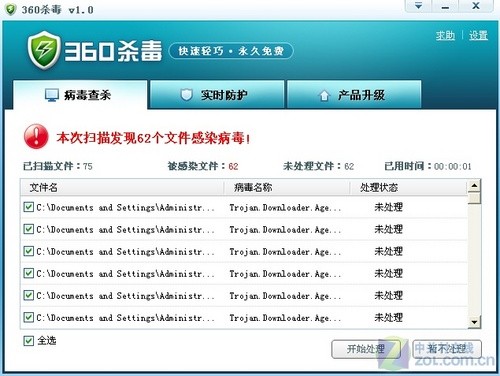Viewport: 500px width, 376px height.
Task: Click the small shield icon in title bar
Action: (11, 9)
